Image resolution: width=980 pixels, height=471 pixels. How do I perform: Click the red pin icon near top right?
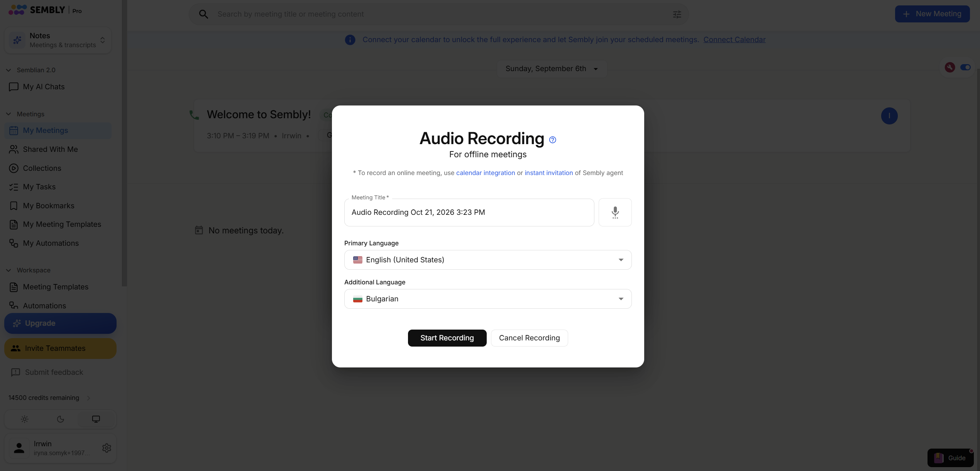(x=950, y=67)
